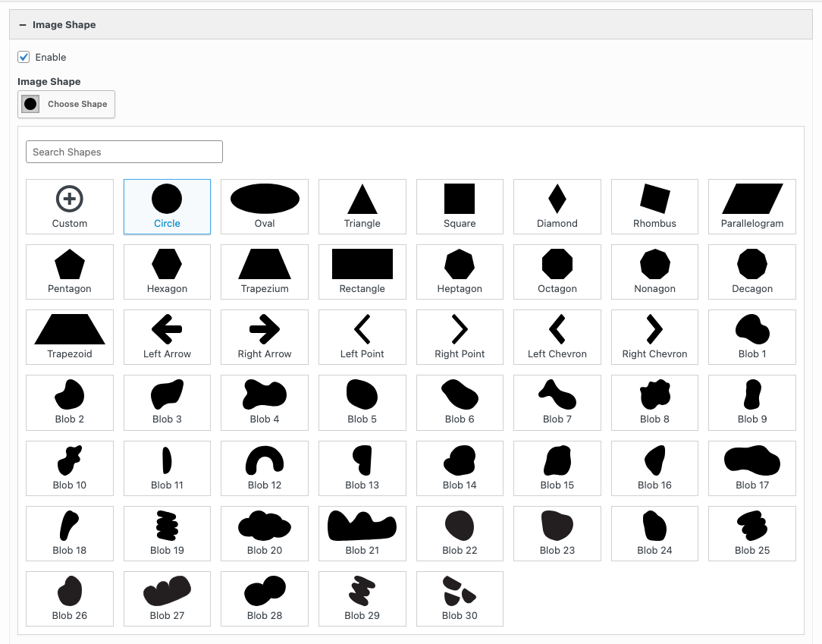Select the Pentagon shape
822x644 pixels.
[x=70, y=272]
